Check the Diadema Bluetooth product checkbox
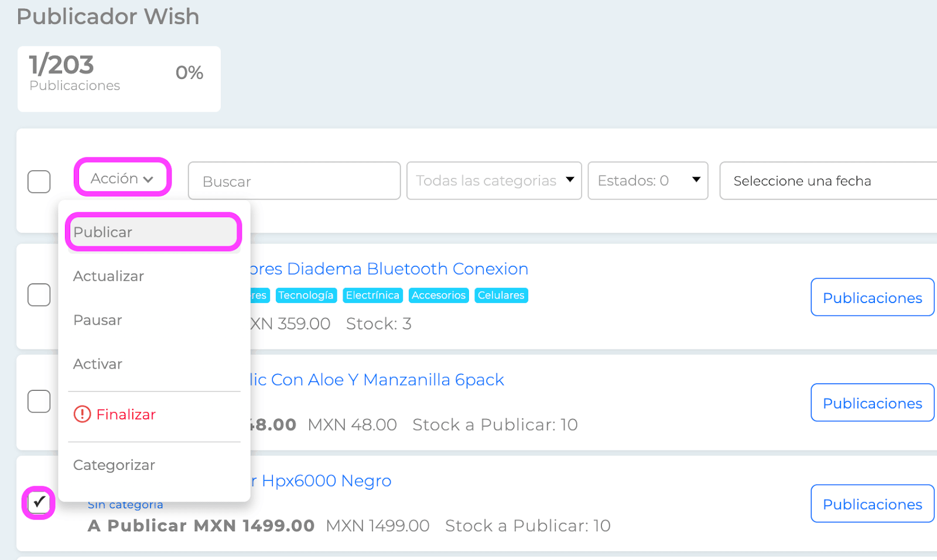The image size is (937, 560). coord(39,295)
